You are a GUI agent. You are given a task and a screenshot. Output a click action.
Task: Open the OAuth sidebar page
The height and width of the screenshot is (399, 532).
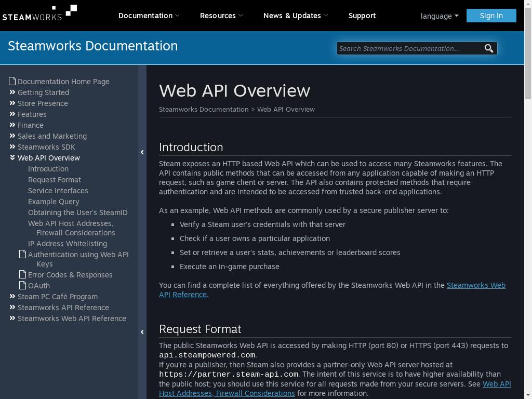(x=39, y=286)
